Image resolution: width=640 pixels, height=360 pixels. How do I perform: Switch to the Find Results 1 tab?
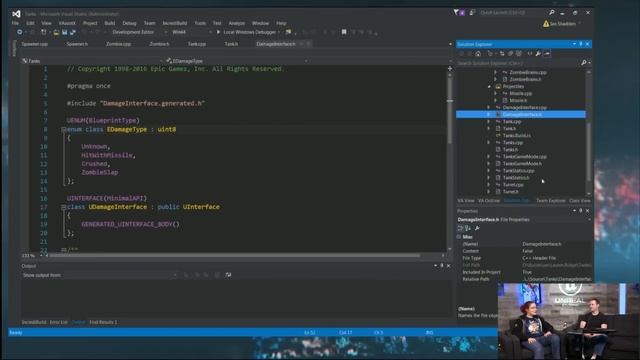click(x=103, y=322)
